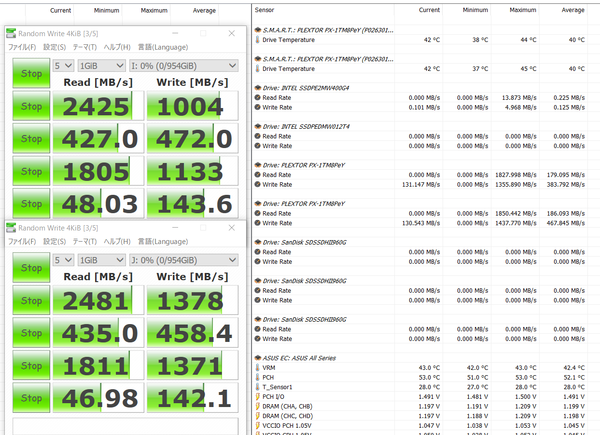Click 142.1 write result in bottom window
This screenshot has height=435, width=600.
click(x=192, y=398)
